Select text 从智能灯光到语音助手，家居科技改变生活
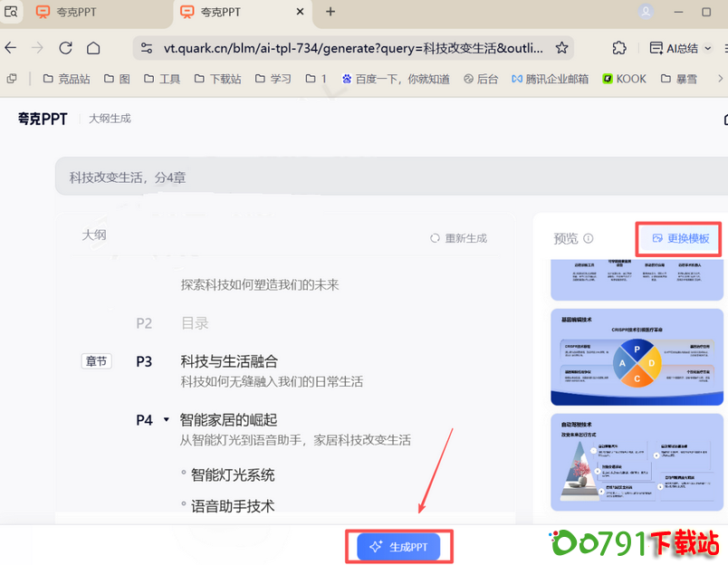The height and width of the screenshot is (565, 728). pyautogui.click(x=295, y=440)
